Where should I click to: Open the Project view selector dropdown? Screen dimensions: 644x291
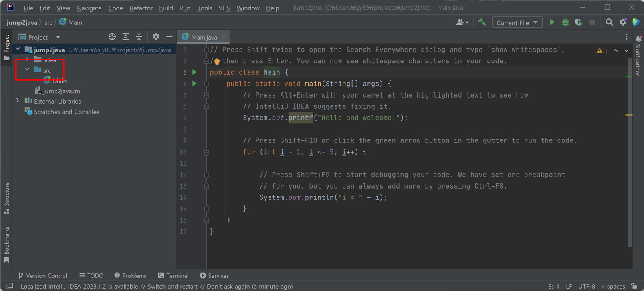click(x=40, y=37)
